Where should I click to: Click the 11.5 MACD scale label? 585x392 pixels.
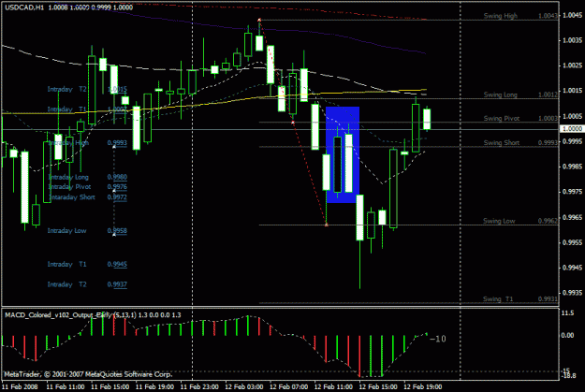point(567,313)
